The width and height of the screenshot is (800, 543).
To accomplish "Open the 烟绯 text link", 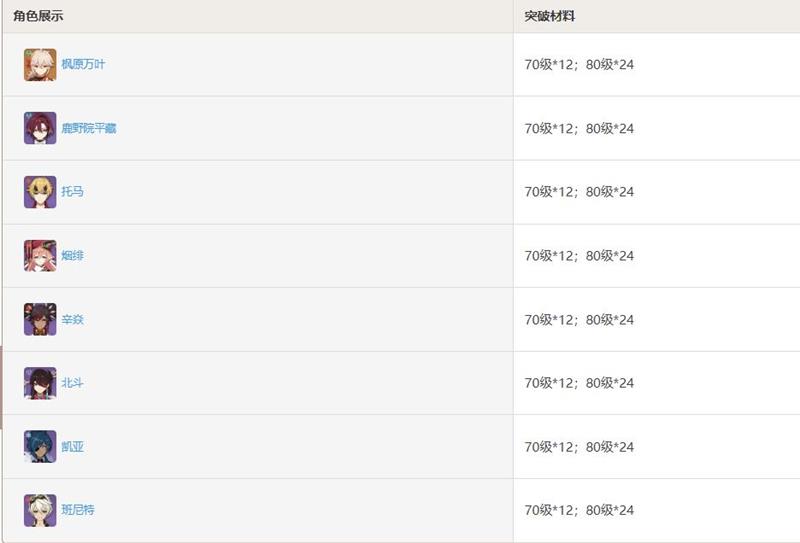I will (x=72, y=256).
